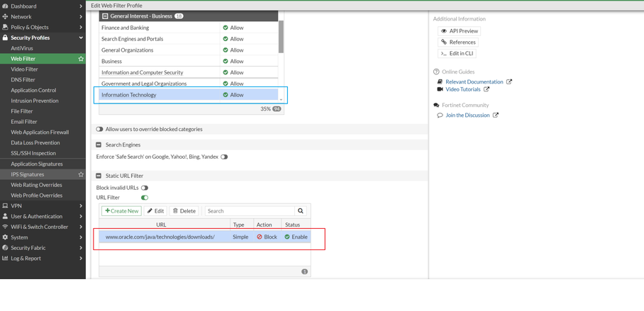Collapse the Static URL Filter section
Screen dimensions: 644x311
(x=99, y=176)
